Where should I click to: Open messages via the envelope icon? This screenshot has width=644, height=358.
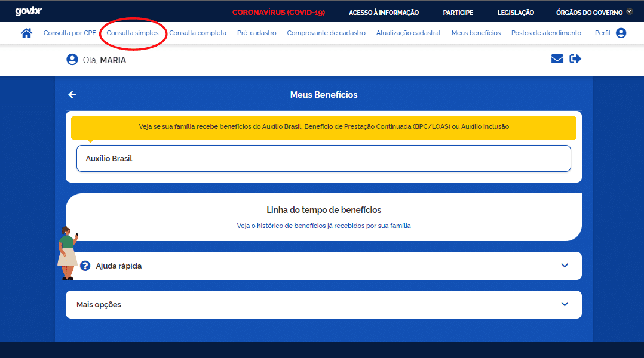point(557,59)
